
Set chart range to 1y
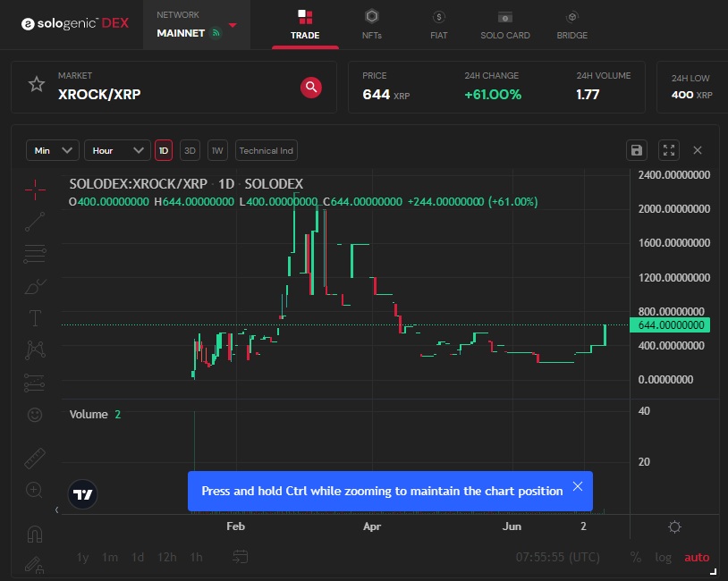pyautogui.click(x=82, y=557)
